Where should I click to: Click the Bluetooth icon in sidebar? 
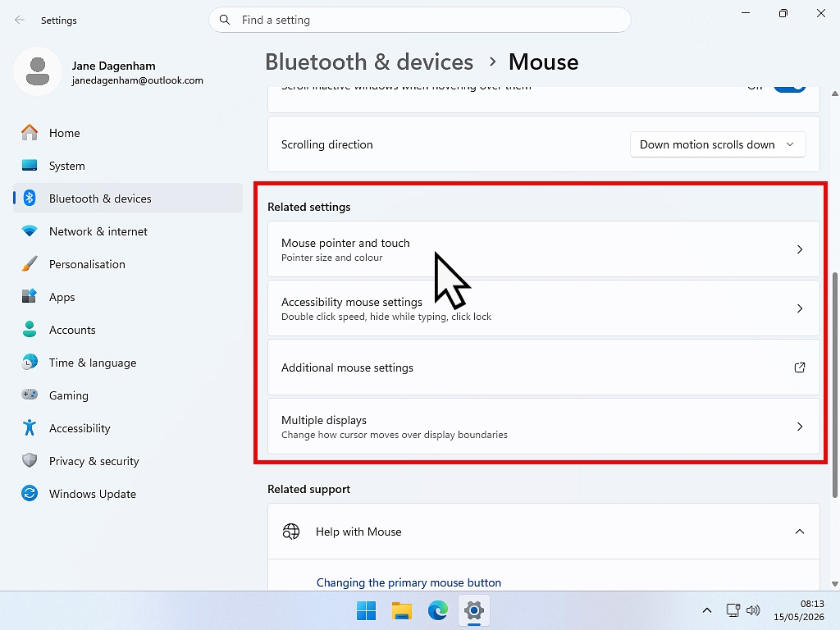30,199
